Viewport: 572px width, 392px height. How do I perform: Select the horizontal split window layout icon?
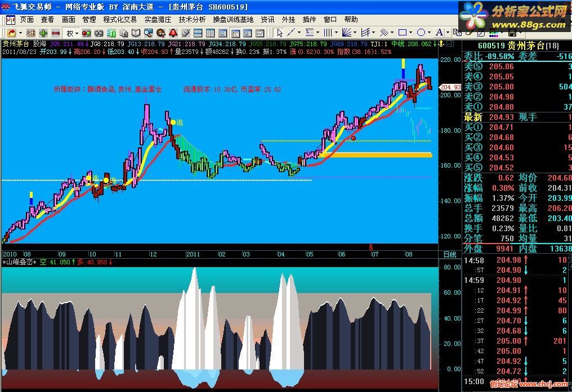tap(198, 33)
